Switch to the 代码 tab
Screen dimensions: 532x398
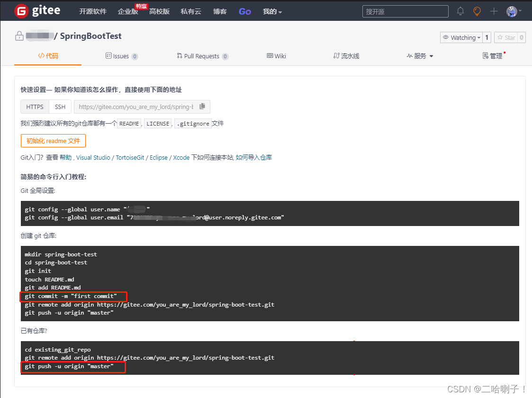coord(48,56)
